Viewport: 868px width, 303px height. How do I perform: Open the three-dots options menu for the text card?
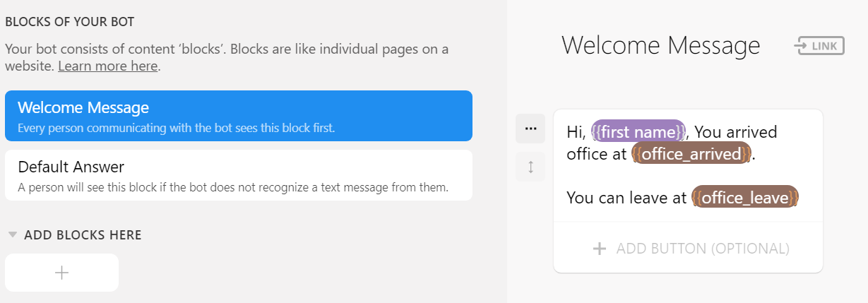click(530, 129)
